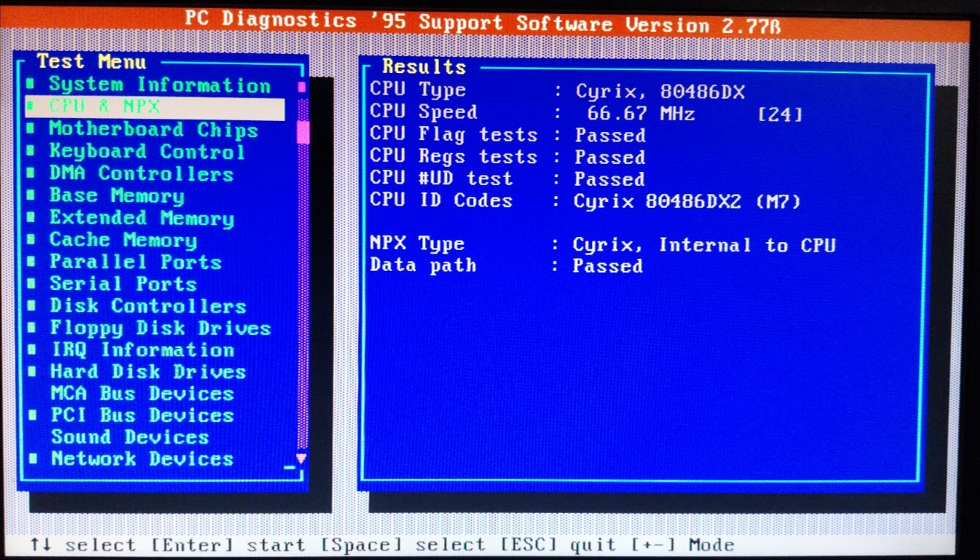Click 'Passed' result for CPU Flag tests
Image resolution: width=980 pixels, height=560 pixels.
(610, 136)
